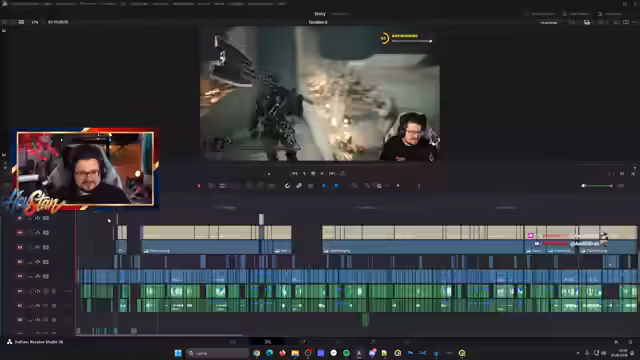Switch to the Edit page tab

[268, 342]
